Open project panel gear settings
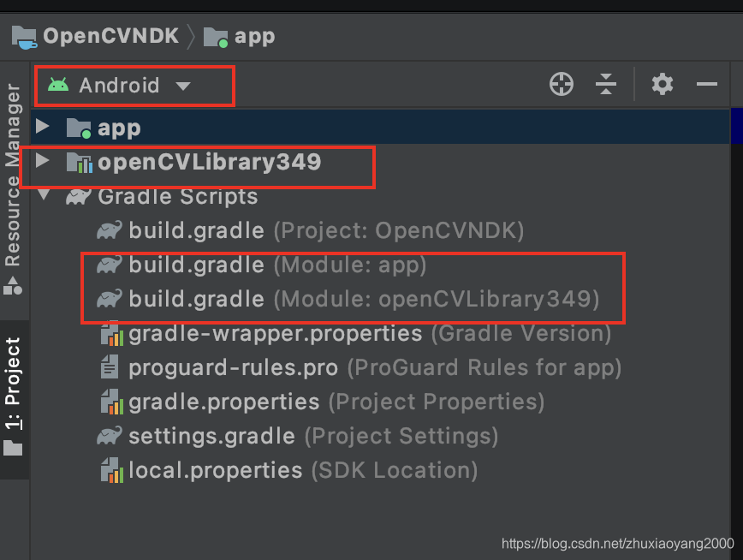This screenshot has width=743, height=560. click(x=662, y=85)
